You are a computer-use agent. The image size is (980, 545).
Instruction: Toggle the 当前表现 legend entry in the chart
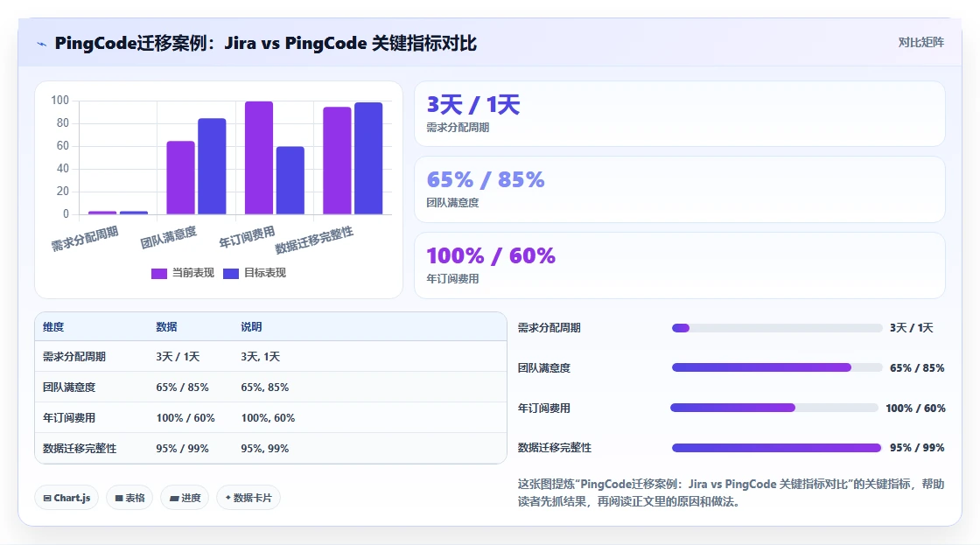click(183, 273)
